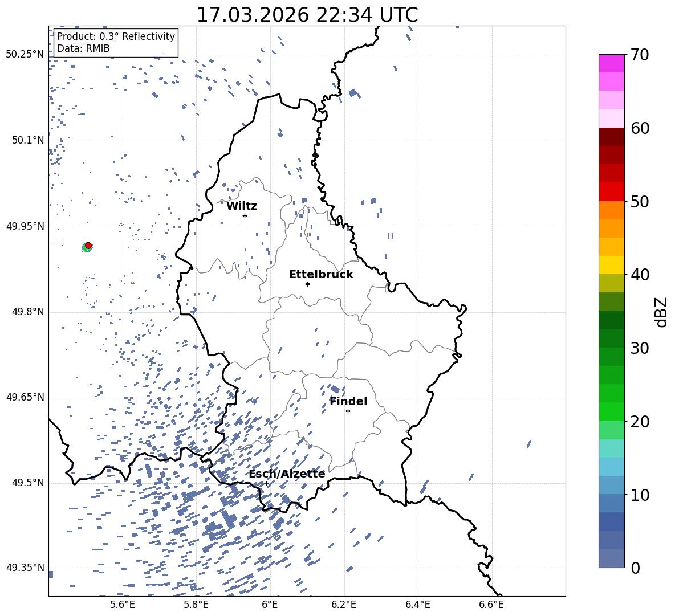The image size is (675, 616).
Task: Click the 30 tick label on colorbar
Action: click(x=640, y=348)
